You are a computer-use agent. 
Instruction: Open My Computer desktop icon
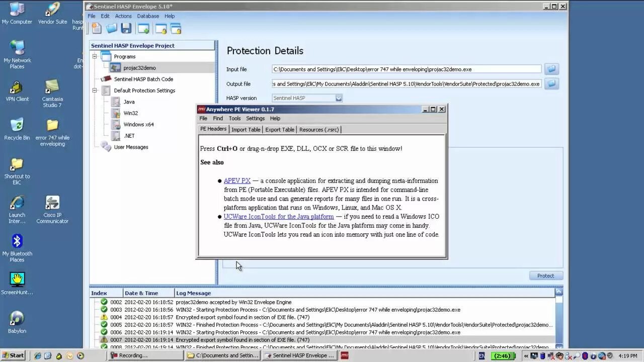point(17,14)
